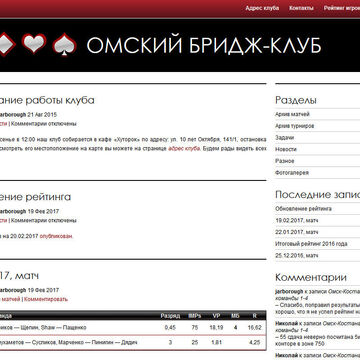Open Фотогалерея section in sidebar

(292, 173)
